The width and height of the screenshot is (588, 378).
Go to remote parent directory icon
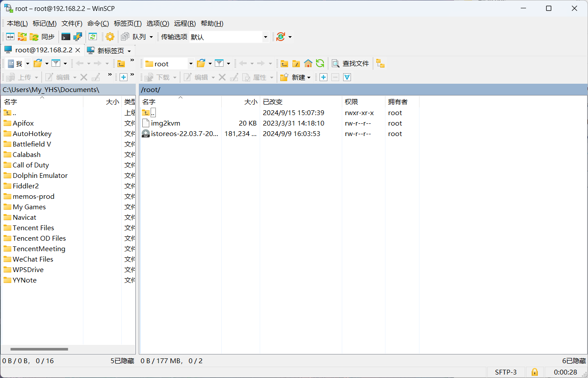click(x=285, y=64)
